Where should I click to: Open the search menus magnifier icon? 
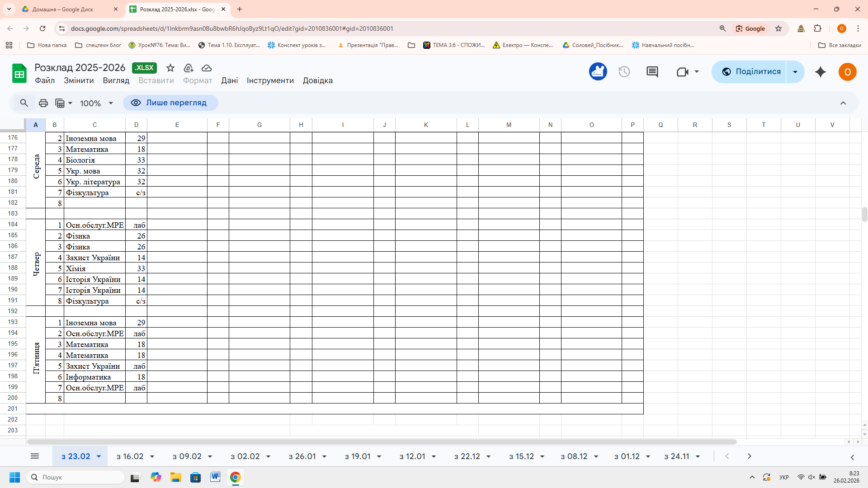(x=24, y=103)
